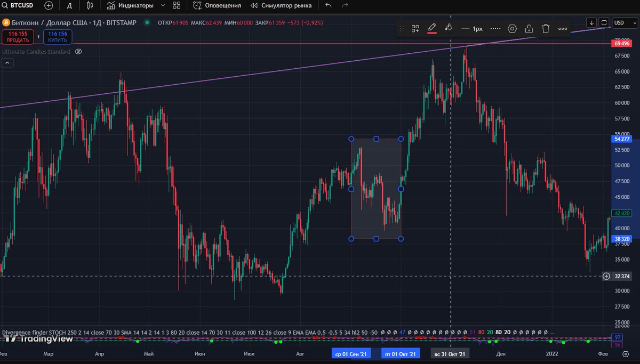The height and width of the screenshot is (364, 640).
Task: Click the TradingView logo
Action: click(37, 338)
